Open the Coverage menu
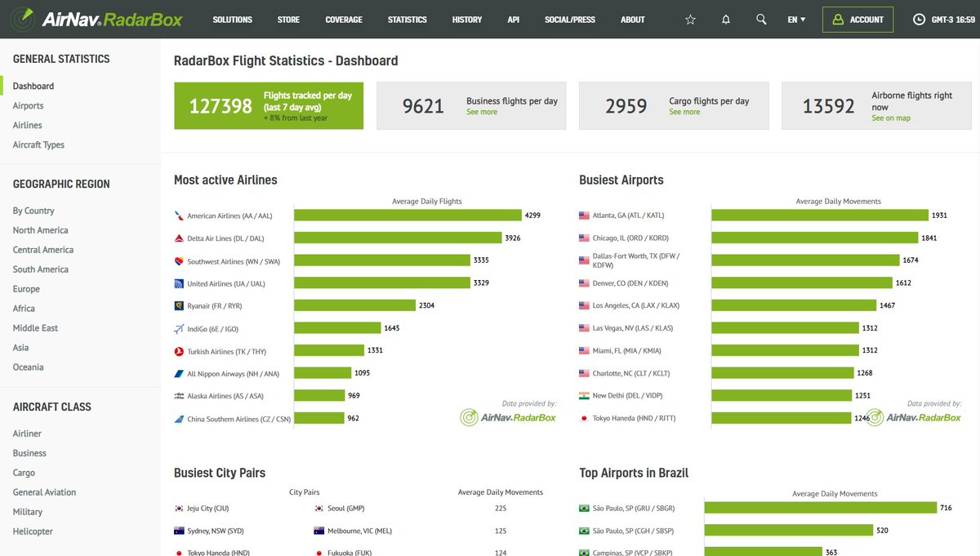This screenshot has height=556, width=980. pos(344,20)
